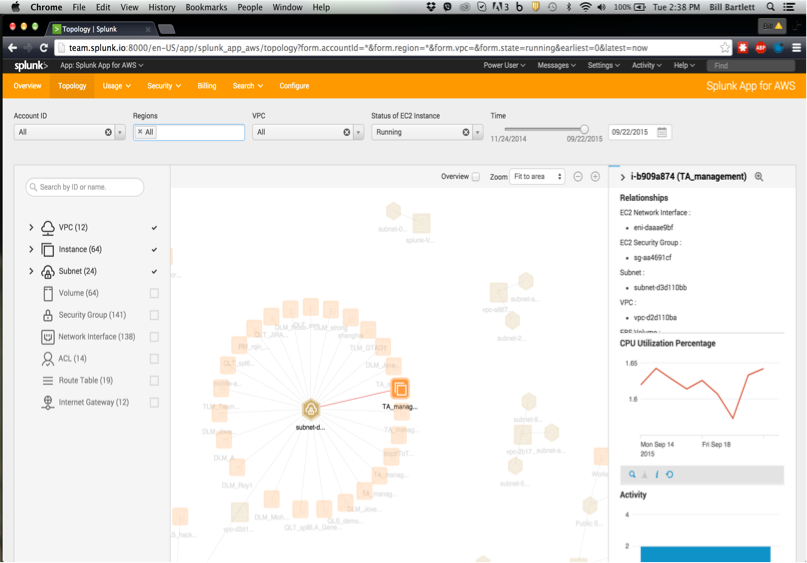This screenshot has width=807, height=563.
Task: Enable the Network Interface (138) checkbox
Action: 154,337
